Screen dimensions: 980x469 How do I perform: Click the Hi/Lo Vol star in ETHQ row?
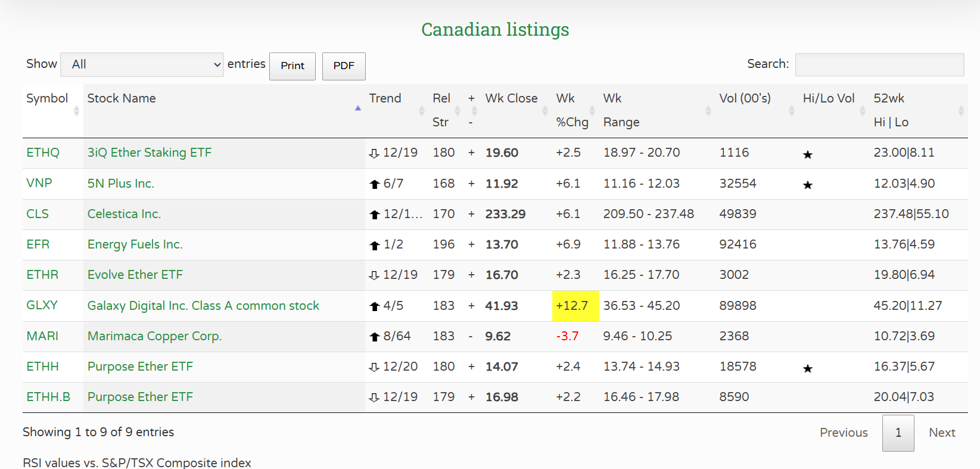tap(808, 154)
